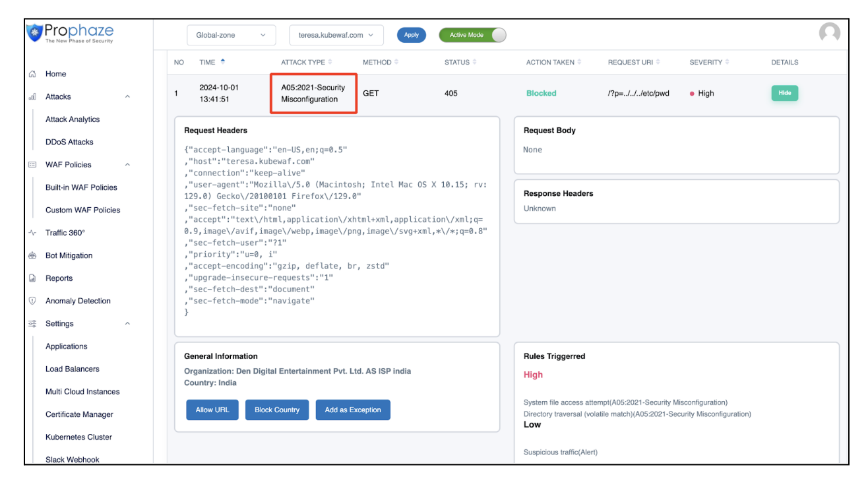The height and width of the screenshot is (492, 868).
Task: Click the Traffic 360° pulse icon
Action: click(32, 233)
